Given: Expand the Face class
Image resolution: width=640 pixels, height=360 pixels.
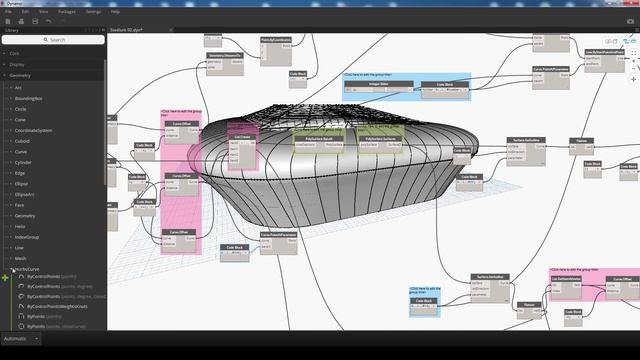Looking at the screenshot, I should click(x=11, y=205).
